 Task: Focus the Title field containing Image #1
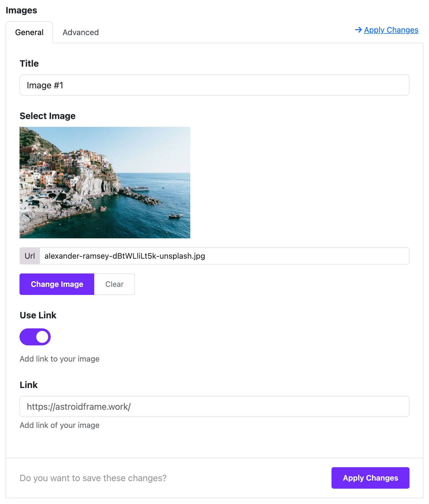click(214, 85)
